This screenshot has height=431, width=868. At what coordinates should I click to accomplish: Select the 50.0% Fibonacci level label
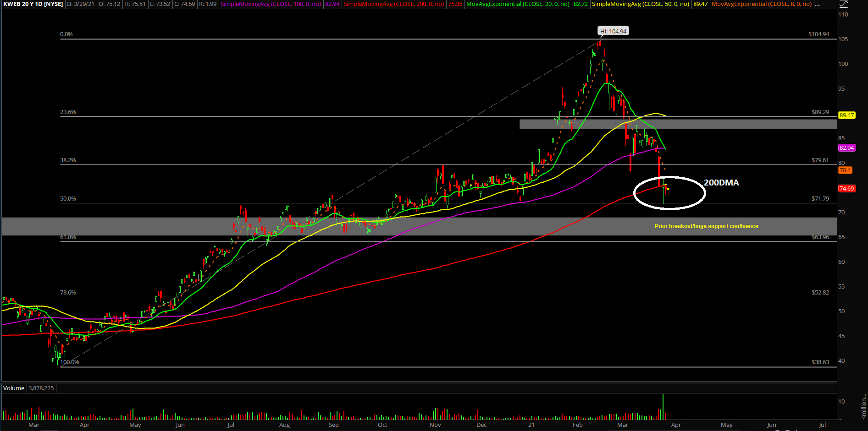pos(68,199)
